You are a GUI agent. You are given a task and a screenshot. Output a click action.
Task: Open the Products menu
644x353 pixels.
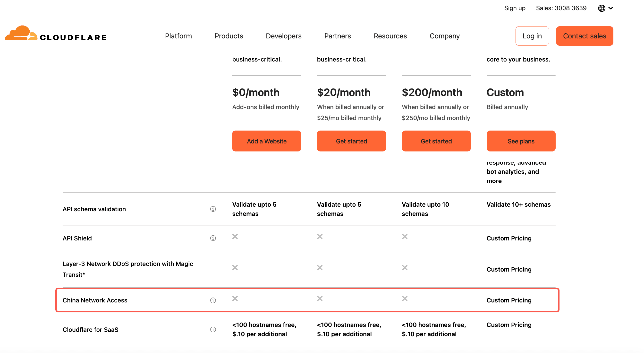click(229, 36)
